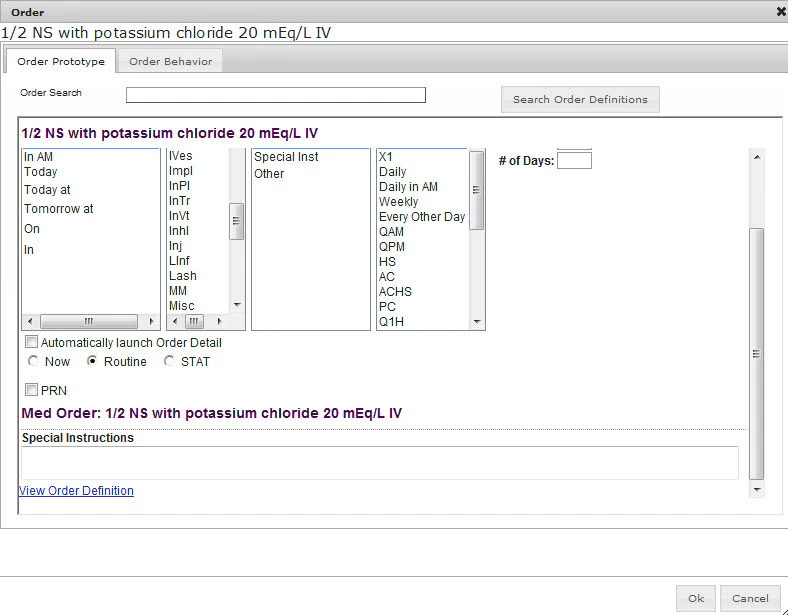Open the View Order Definition link
Image resolution: width=788 pixels, height=615 pixels.
tap(76, 491)
